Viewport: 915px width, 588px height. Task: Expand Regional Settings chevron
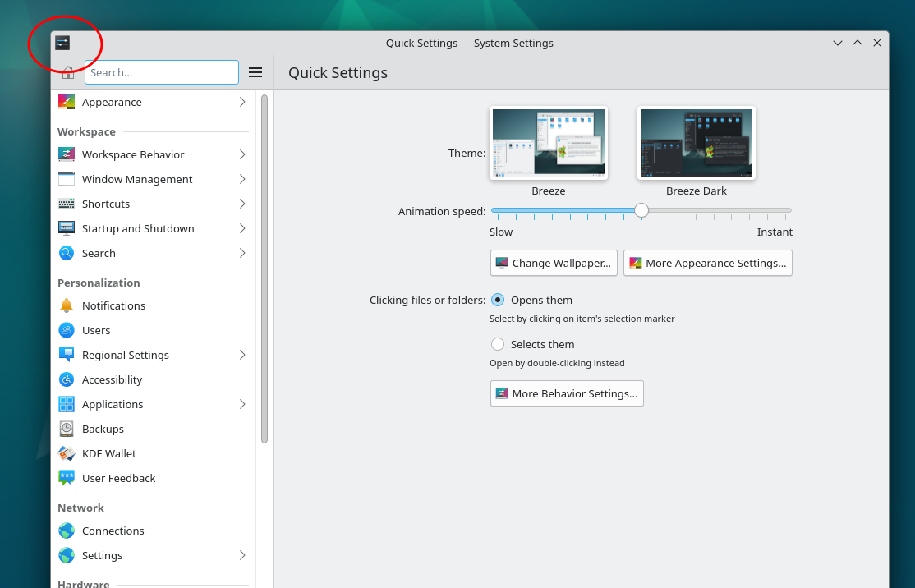pos(242,355)
